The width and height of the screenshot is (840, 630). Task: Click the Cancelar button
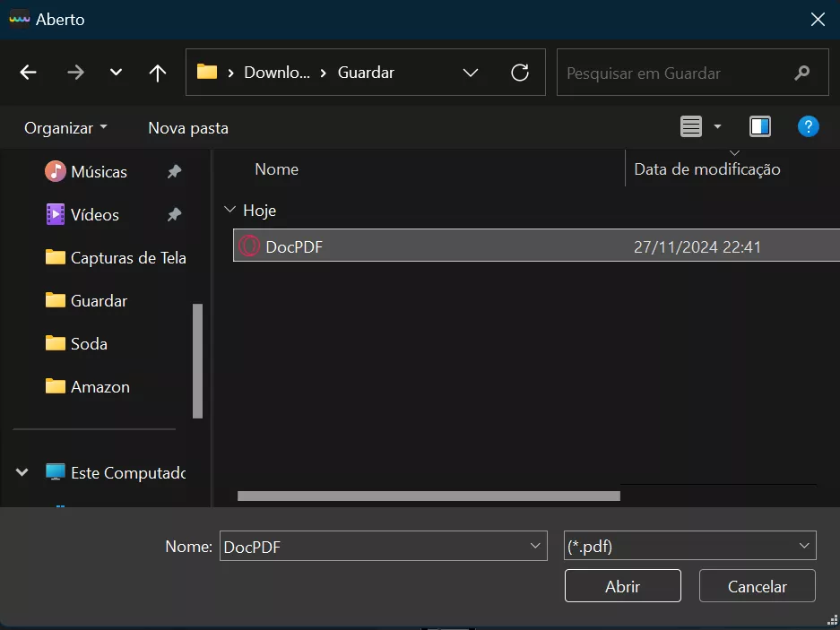pyautogui.click(x=757, y=586)
